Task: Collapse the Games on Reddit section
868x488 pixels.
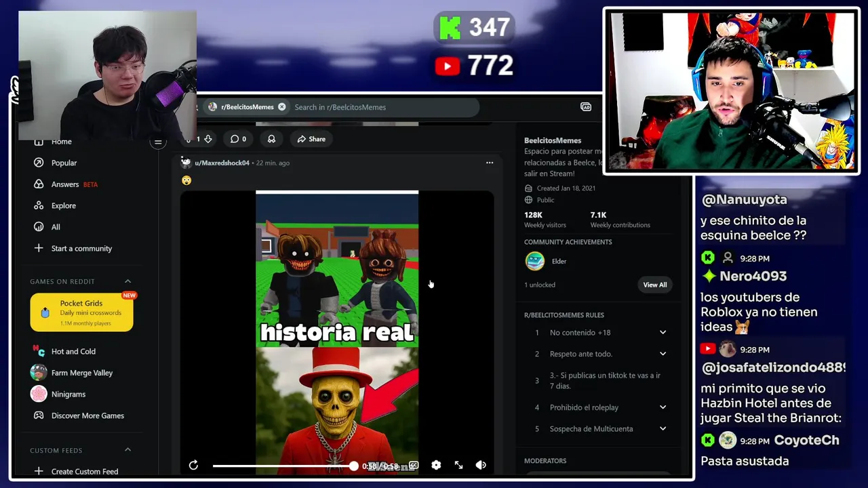Action: pyautogui.click(x=127, y=281)
